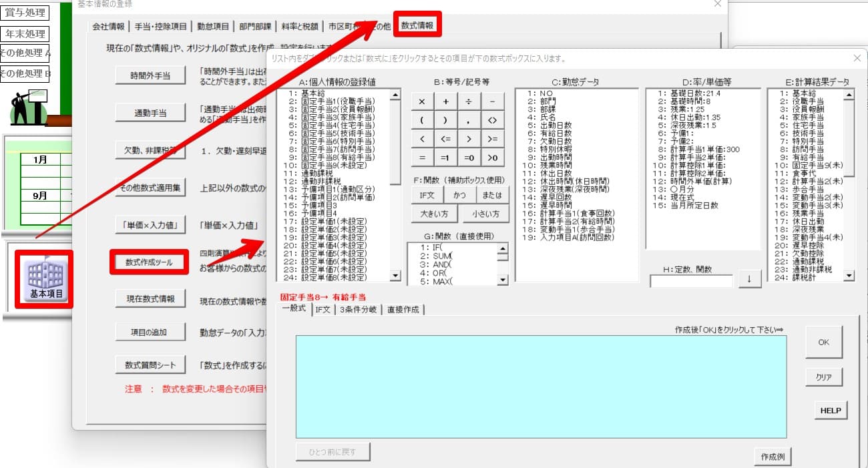Switch to the IF文 tab
This screenshot has height=468, width=868.
coord(323,309)
